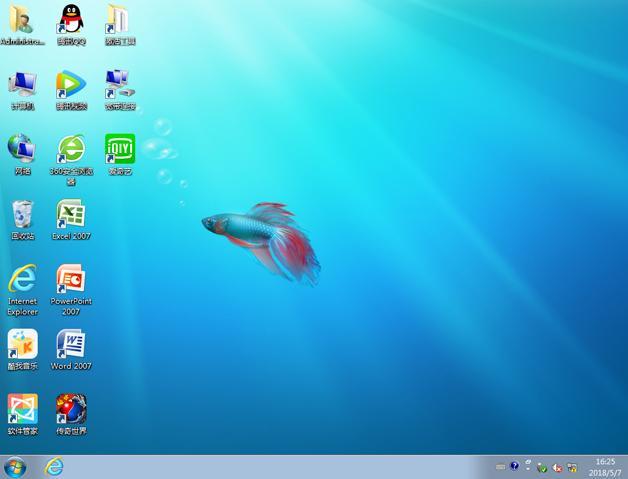The height and width of the screenshot is (479, 628).
Task: Select the Computer desktop icon
Action: pyautogui.click(x=22, y=85)
